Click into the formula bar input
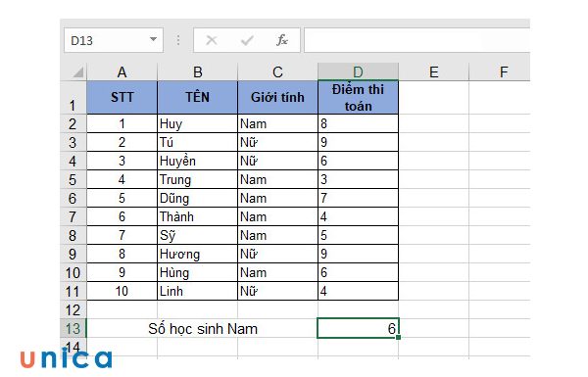The image size is (588, 377). coord(416,40)
